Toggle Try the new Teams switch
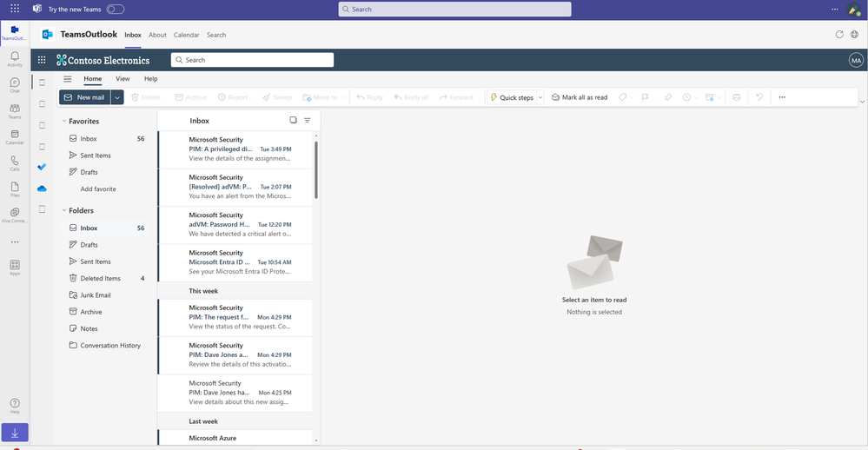The height and width of the screenshot is (450, 868). click(x=116, y=9)
